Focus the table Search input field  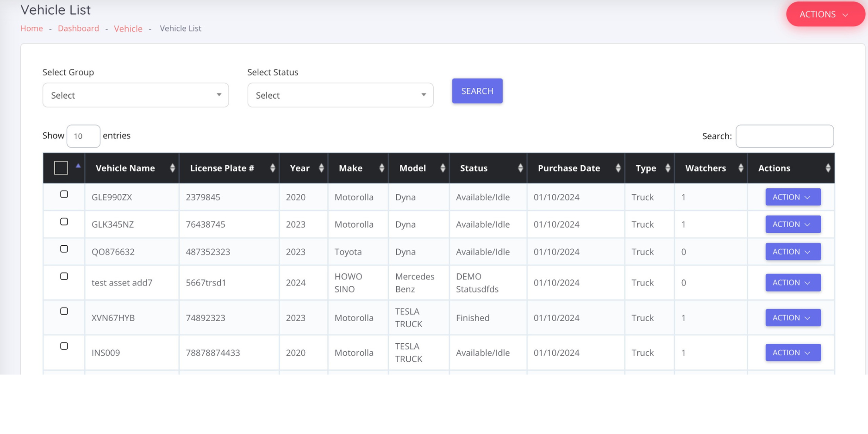[x=784, y=136]
